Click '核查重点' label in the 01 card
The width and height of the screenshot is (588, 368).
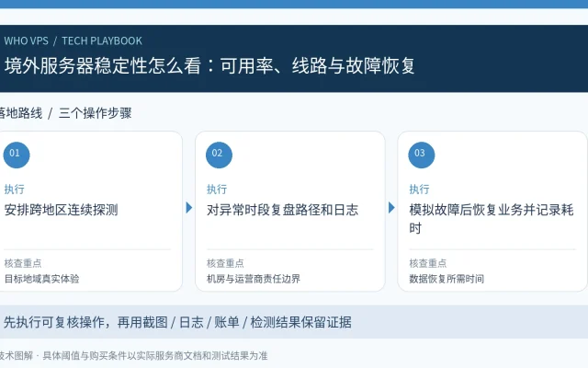pyautogui.click(x=23, y=263)
